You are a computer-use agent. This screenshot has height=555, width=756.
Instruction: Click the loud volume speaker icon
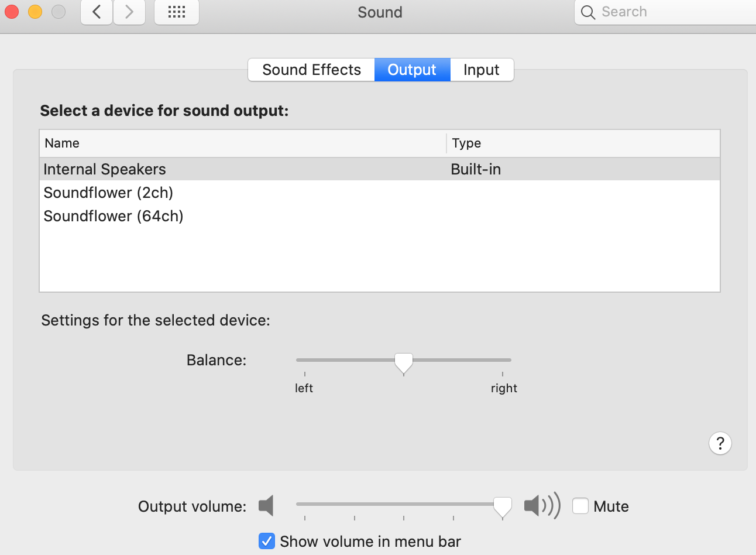point(541,505)
